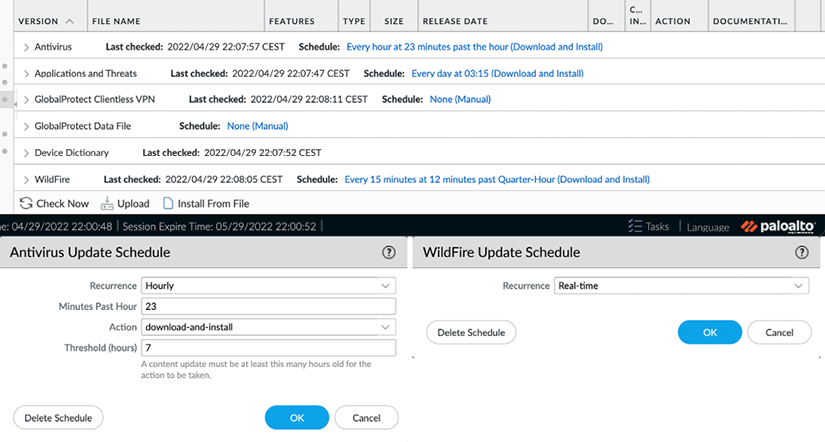Confirm OK in Antivirus Update Schedule
The height and width of the screenshot is (442, 825).
click(x=297, y=418)
